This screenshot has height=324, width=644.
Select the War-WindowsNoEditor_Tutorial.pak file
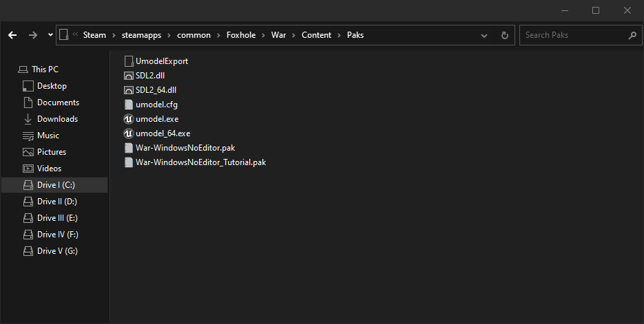click(x=200, y=162)
